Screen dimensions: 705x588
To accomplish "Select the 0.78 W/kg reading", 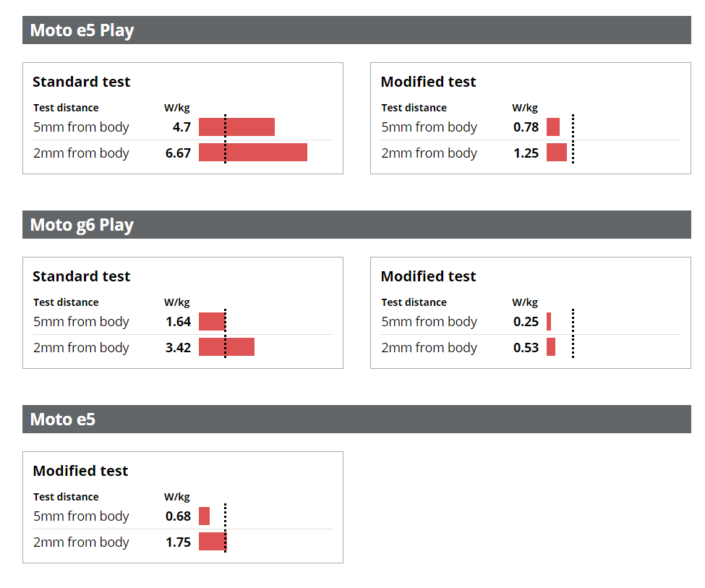I will 526,127.
